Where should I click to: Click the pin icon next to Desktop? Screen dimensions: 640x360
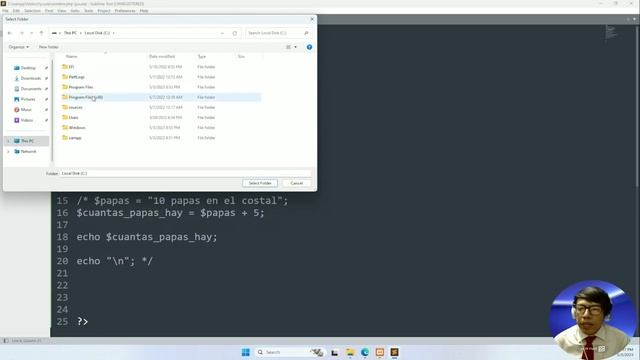pyautogui.click(x=47, y=68)
